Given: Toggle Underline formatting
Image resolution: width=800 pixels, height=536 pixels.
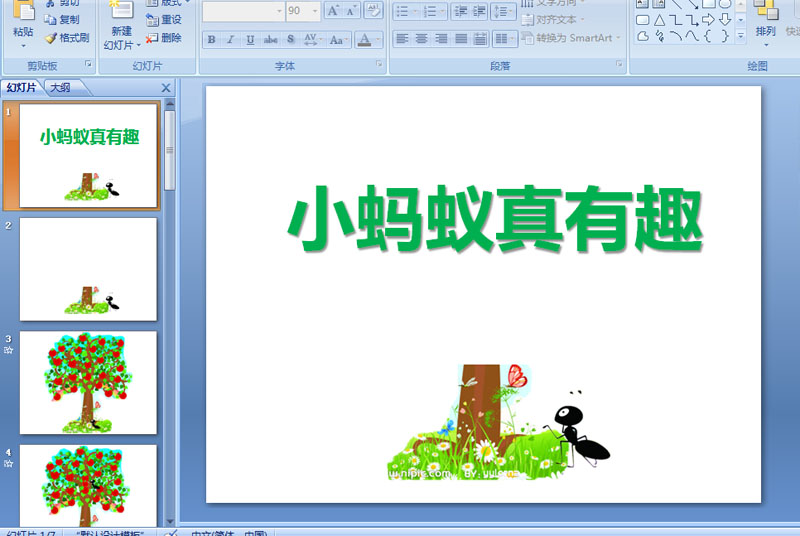Looking at the screenshot, I should [x=250, y=40].
